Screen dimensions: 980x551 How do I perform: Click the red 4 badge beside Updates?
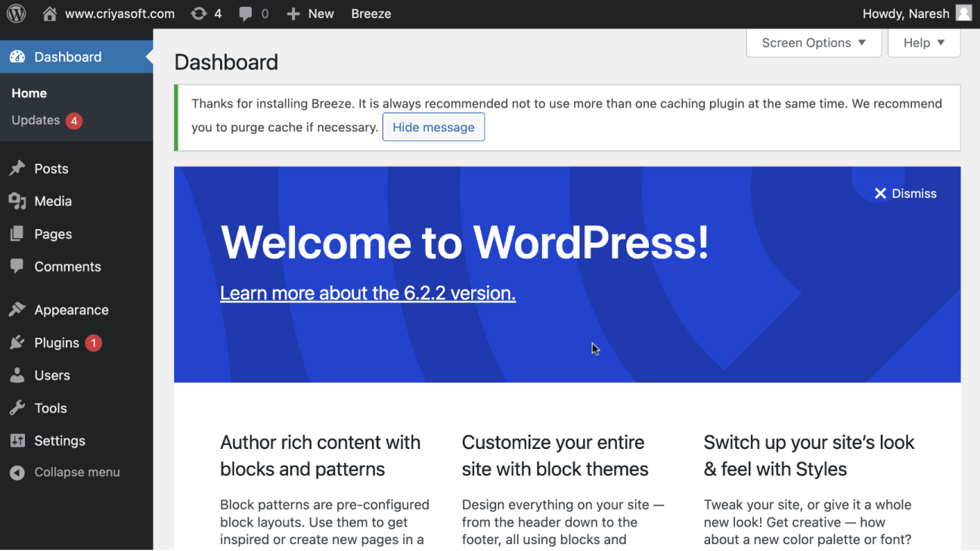[x=73, y=121]
